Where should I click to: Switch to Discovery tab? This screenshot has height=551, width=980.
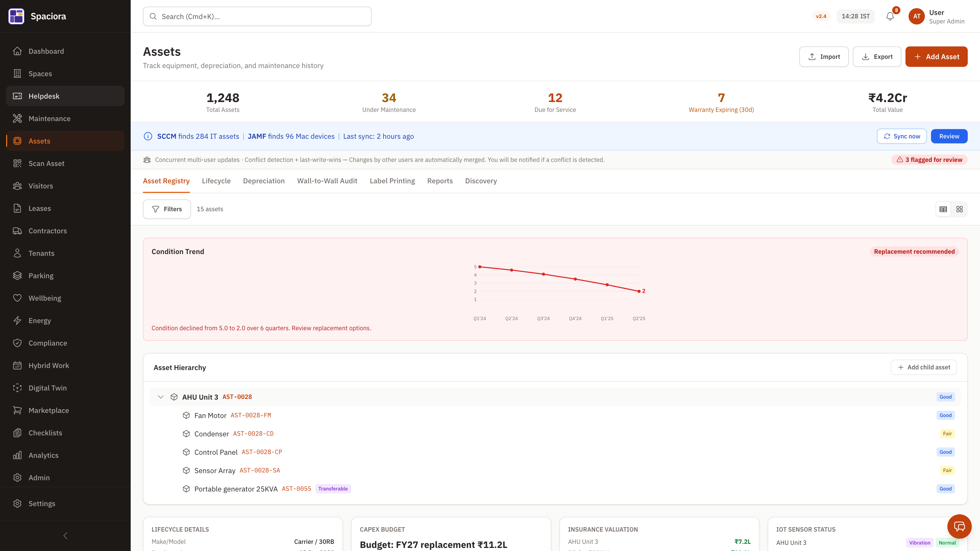point(481,181)
